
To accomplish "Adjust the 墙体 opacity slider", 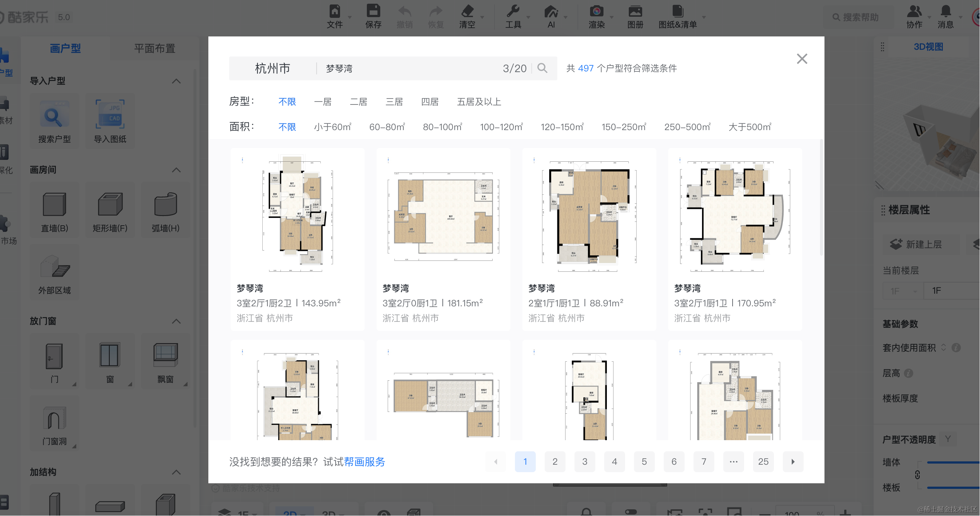I will click(953, 462).
